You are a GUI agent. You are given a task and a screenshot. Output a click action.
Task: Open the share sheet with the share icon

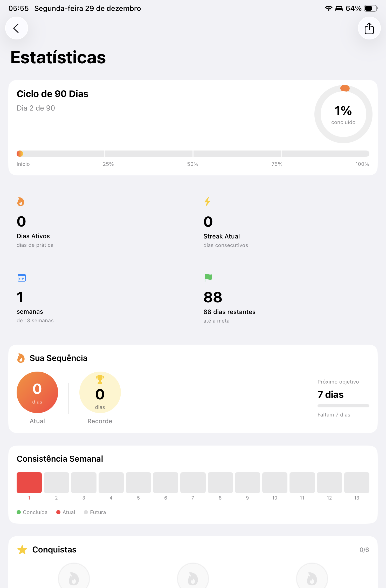click(369, 28)
